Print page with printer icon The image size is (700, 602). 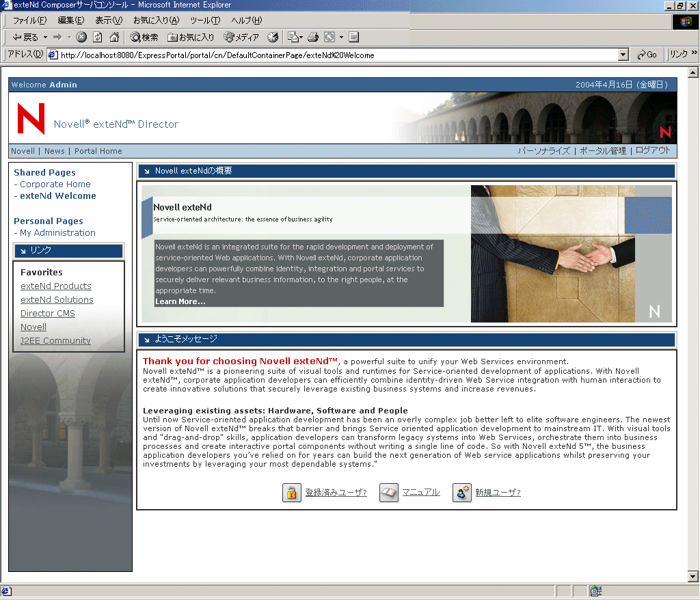pos(313,38)
